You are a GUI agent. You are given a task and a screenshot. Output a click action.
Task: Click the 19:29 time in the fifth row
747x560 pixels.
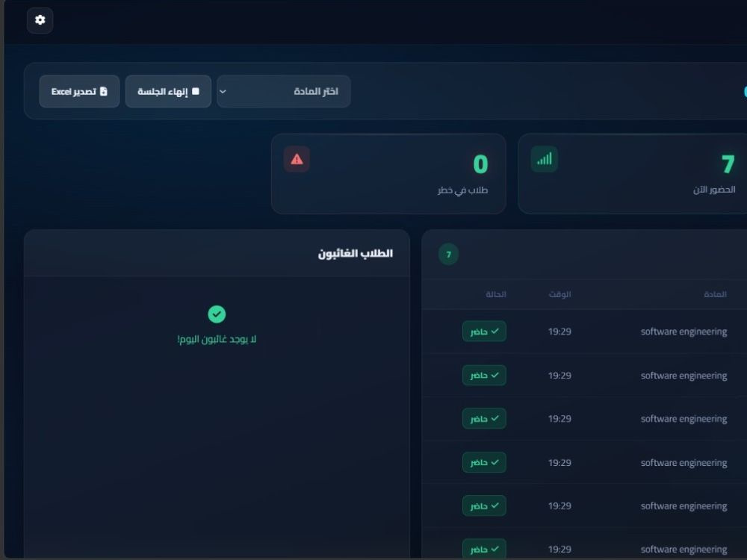pyautogui.click(x=560, y=505)
